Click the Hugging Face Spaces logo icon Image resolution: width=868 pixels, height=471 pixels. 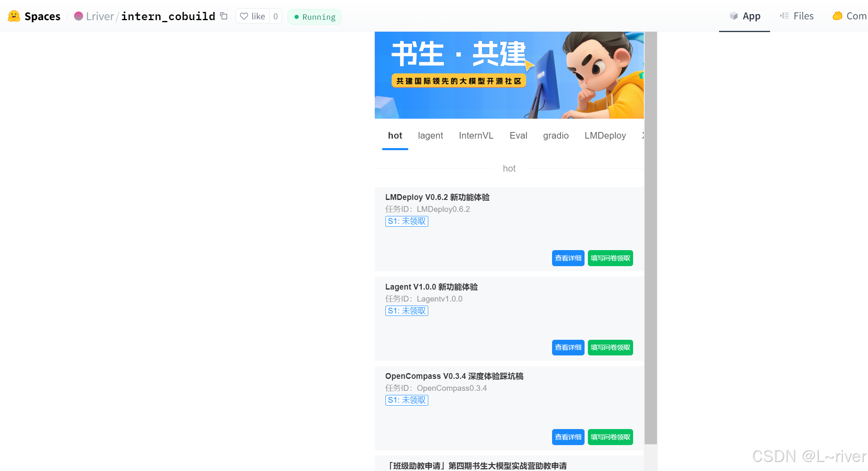pyautogui.click(x=14, y=16)
